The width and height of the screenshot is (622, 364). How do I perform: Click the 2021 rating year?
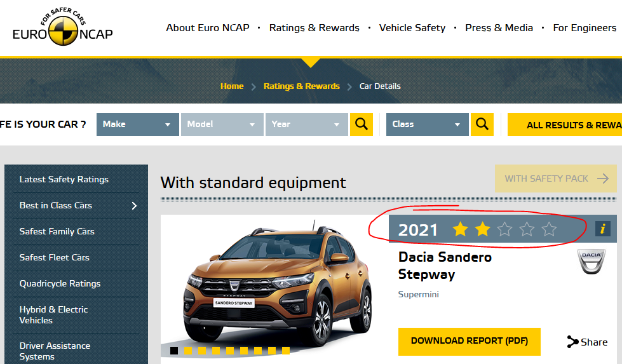click(x=417, y=229)
